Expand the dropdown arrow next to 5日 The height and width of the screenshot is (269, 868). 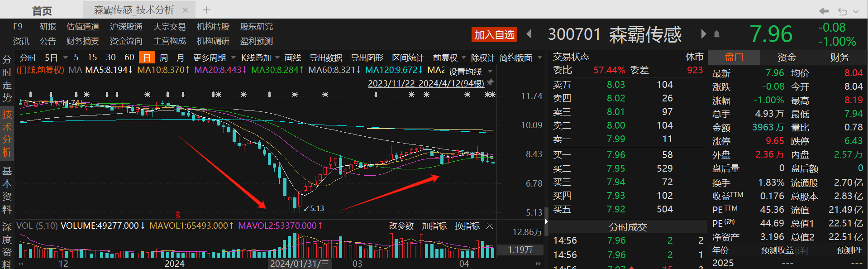click(x=66, y=58)
